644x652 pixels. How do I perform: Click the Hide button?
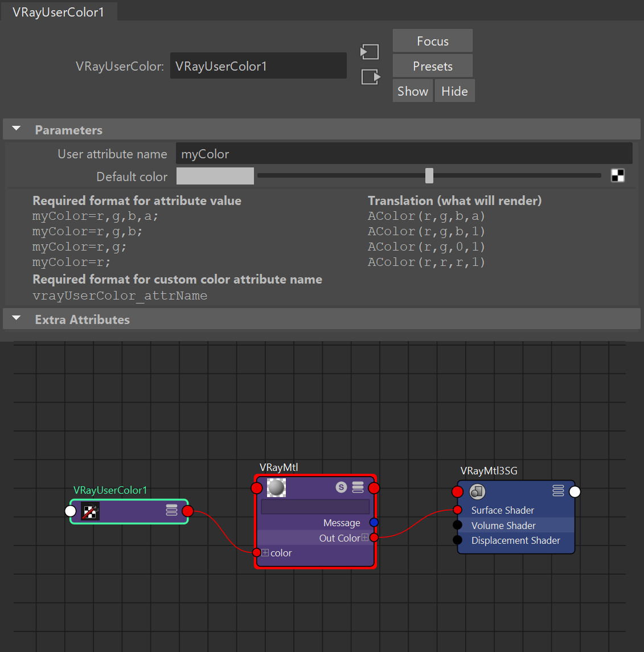[454, 91]
